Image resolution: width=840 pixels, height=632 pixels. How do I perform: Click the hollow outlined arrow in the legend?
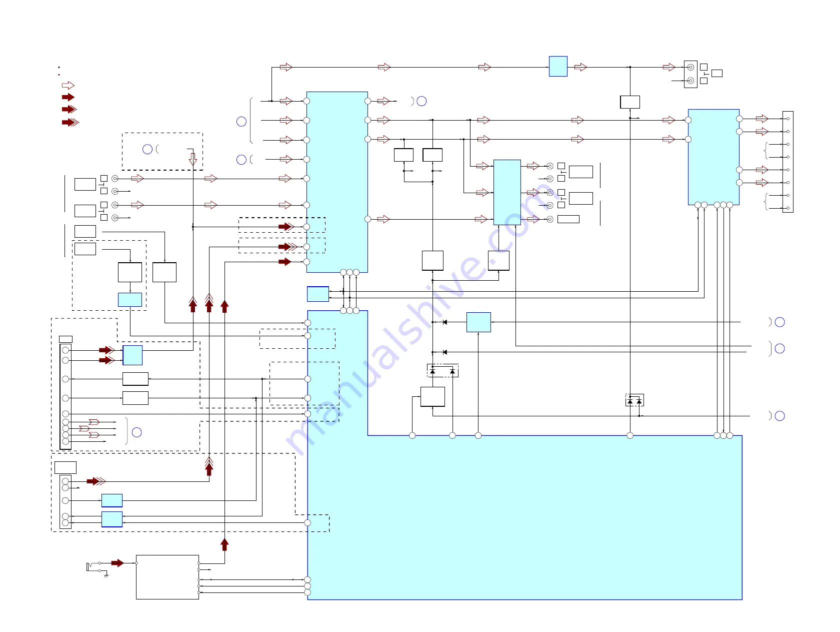pos(68,86)
